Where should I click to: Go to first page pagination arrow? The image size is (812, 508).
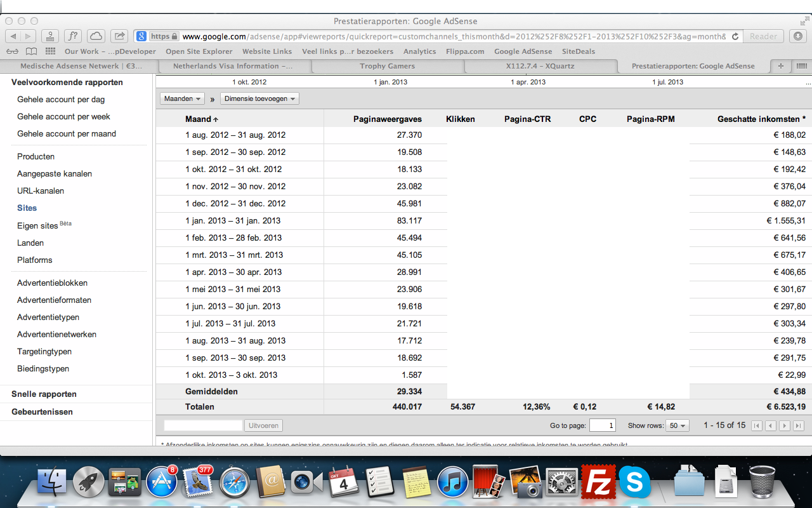tap(757, 425)
